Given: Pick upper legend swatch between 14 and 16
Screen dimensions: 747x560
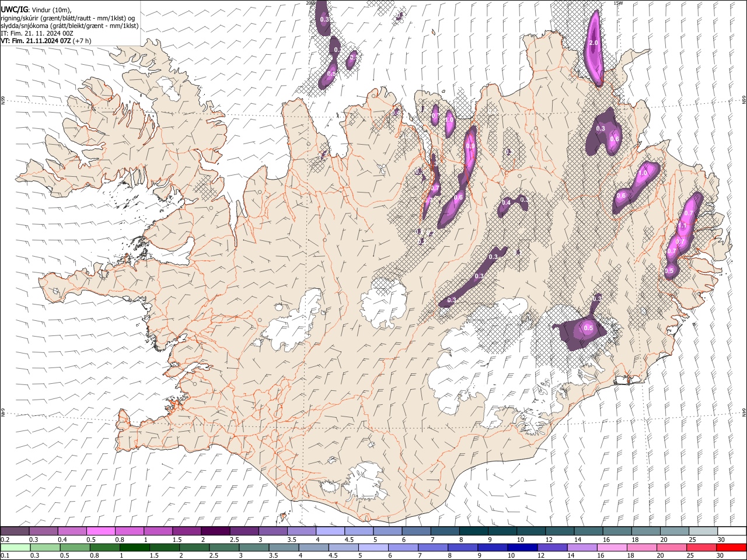Looking at the screenshot, I should point(589,531).
